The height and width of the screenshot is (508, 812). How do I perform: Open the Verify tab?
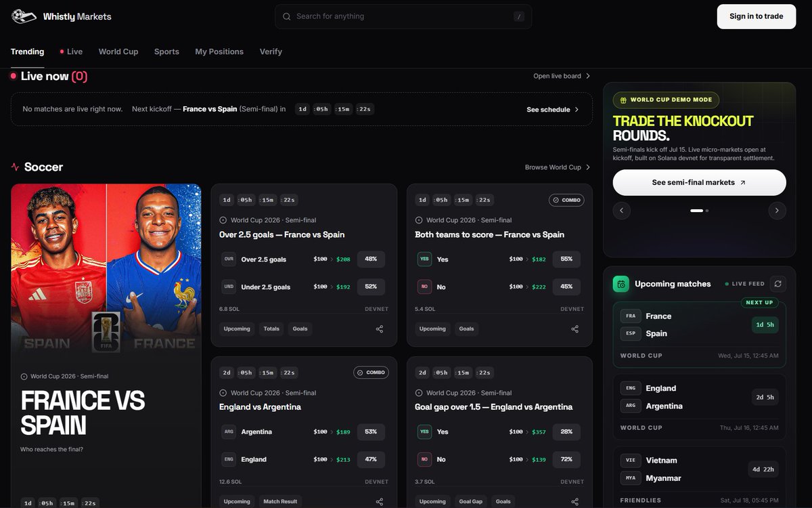coord(271,51)
